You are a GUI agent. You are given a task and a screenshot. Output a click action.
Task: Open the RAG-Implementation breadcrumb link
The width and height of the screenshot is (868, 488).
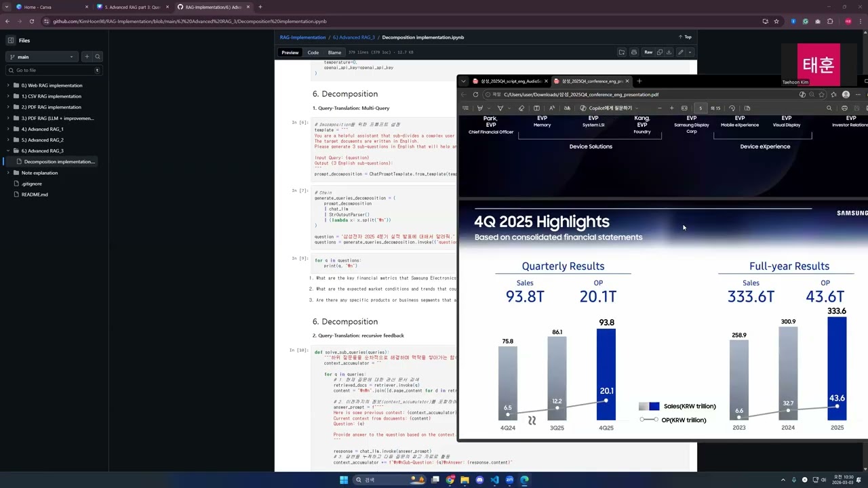click(302, 37)
